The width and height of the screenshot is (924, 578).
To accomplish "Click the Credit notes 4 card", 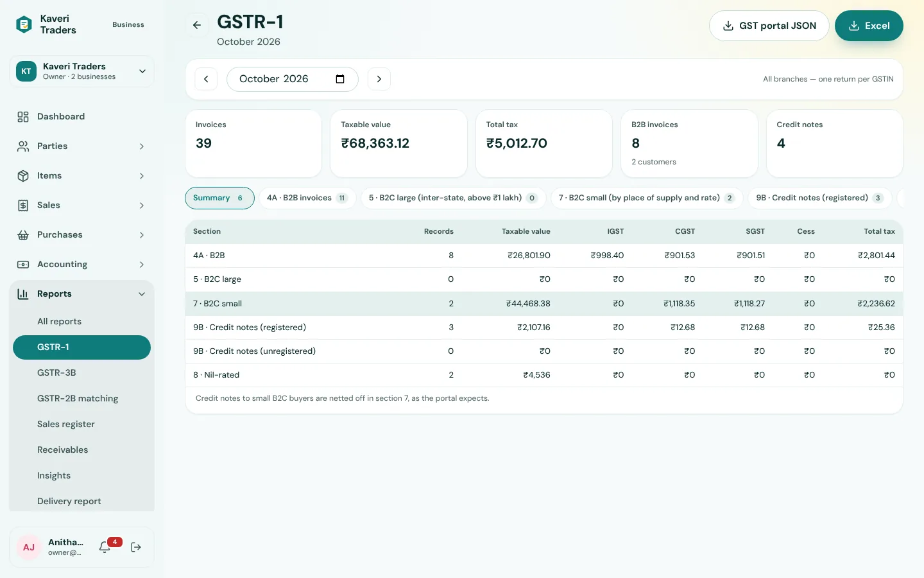I will [x=835, y=143].
